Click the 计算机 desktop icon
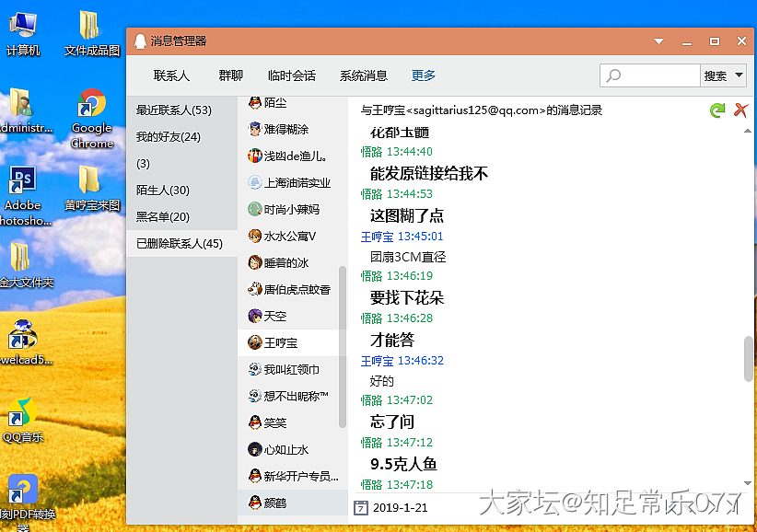757x532 pixels. (x=22, y=34)
